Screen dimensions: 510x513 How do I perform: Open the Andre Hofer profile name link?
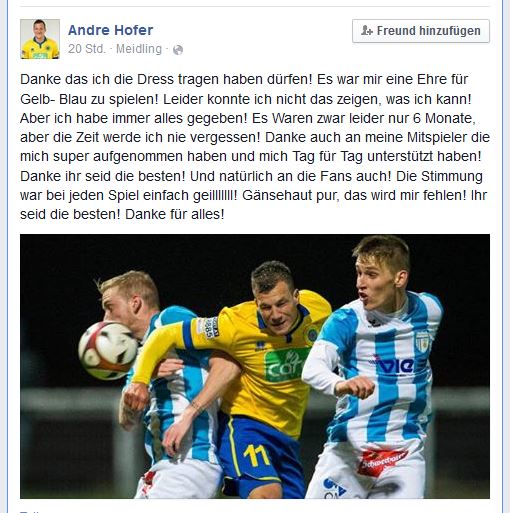[110, 30]
